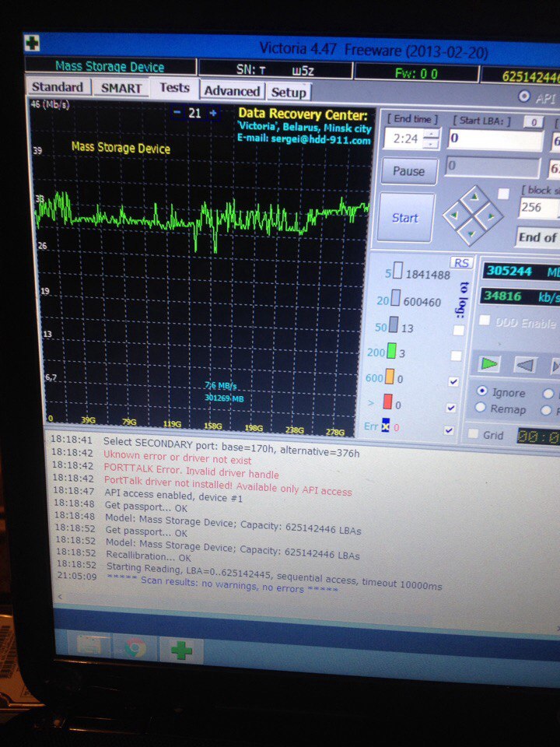This screenshot has width=560, height=747.
Task: Select the Remap radio option
Action: click(x=480, y=408)
